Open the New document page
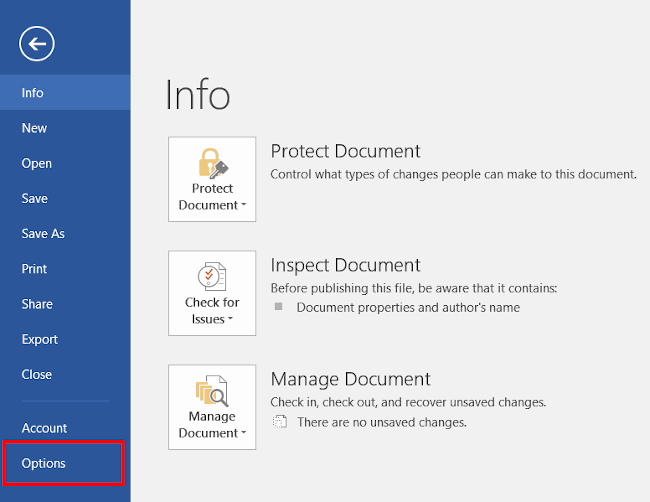 [34, 128]
